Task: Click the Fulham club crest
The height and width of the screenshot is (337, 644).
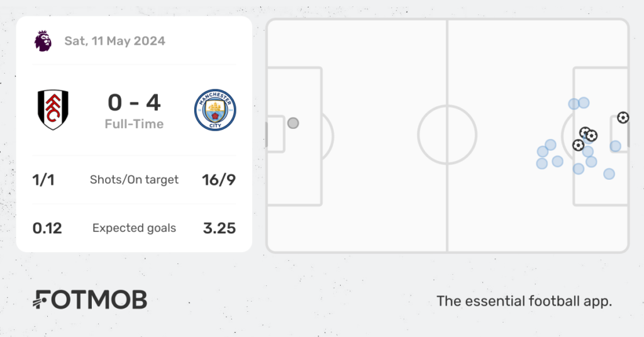Action: 53,109
